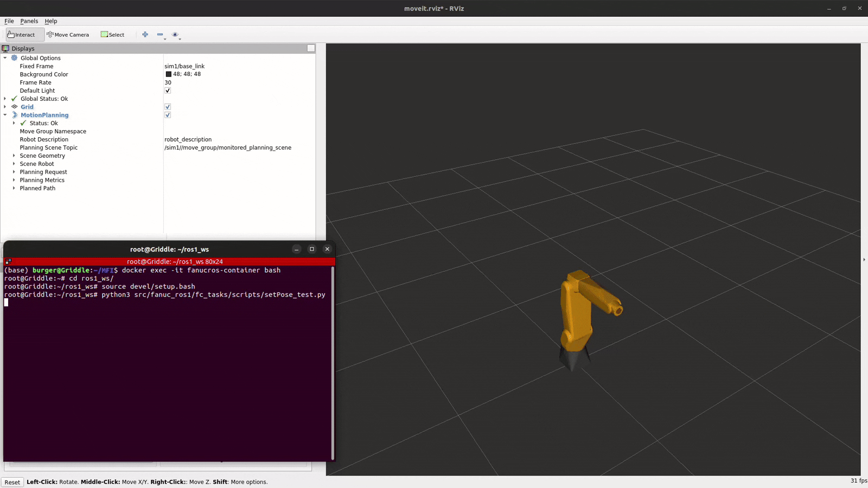This screenshot has width=868, height=488.
Task: Click the blue minus remove-tool icon
Action: click(160, 35)
